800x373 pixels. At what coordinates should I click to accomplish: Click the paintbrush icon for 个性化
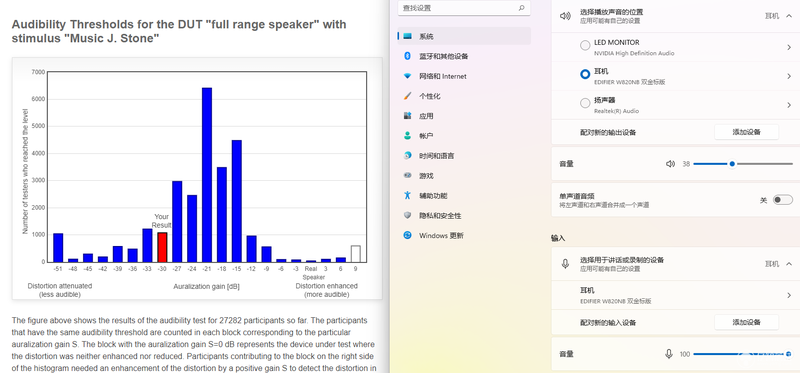tap(407, 96)
